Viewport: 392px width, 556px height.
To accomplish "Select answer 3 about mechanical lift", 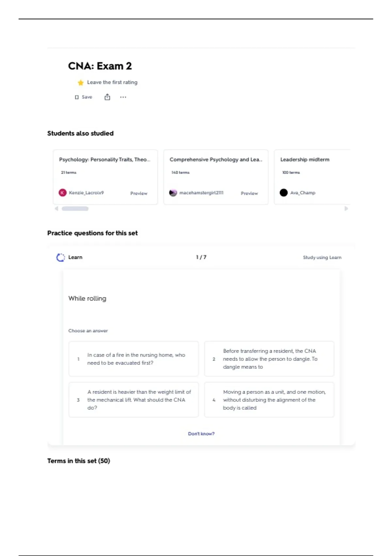I will (x=134, y=400).
